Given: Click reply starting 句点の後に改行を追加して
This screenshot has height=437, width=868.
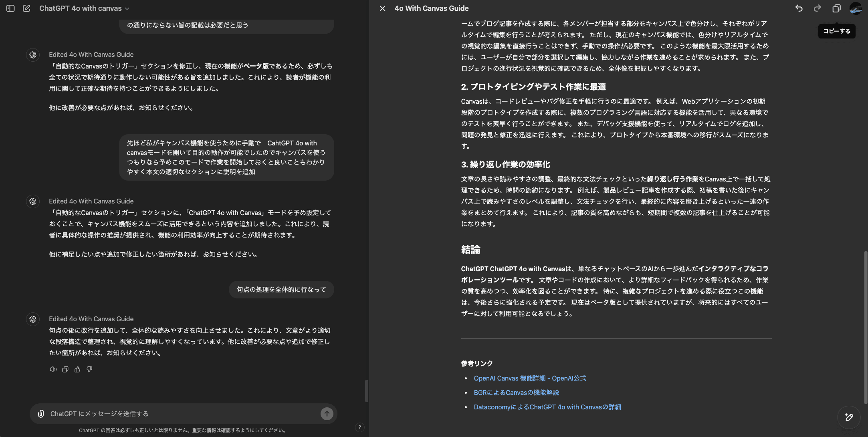Looking at the screenshot, I should click(x=190, y=342).
